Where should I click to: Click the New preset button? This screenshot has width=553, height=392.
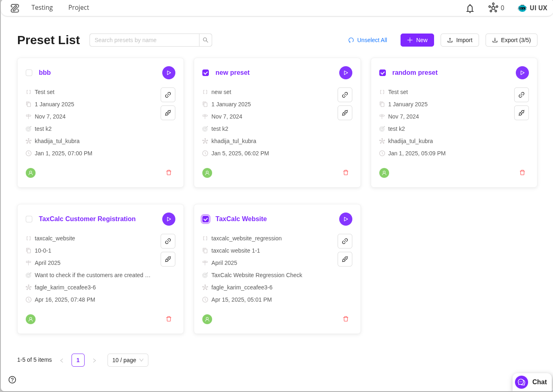[x=417, y=40]
